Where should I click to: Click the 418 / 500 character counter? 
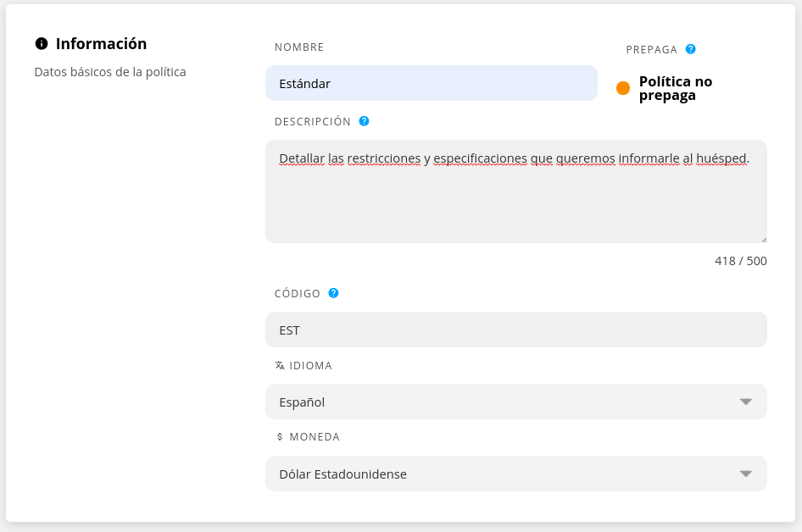coord(740,261)
